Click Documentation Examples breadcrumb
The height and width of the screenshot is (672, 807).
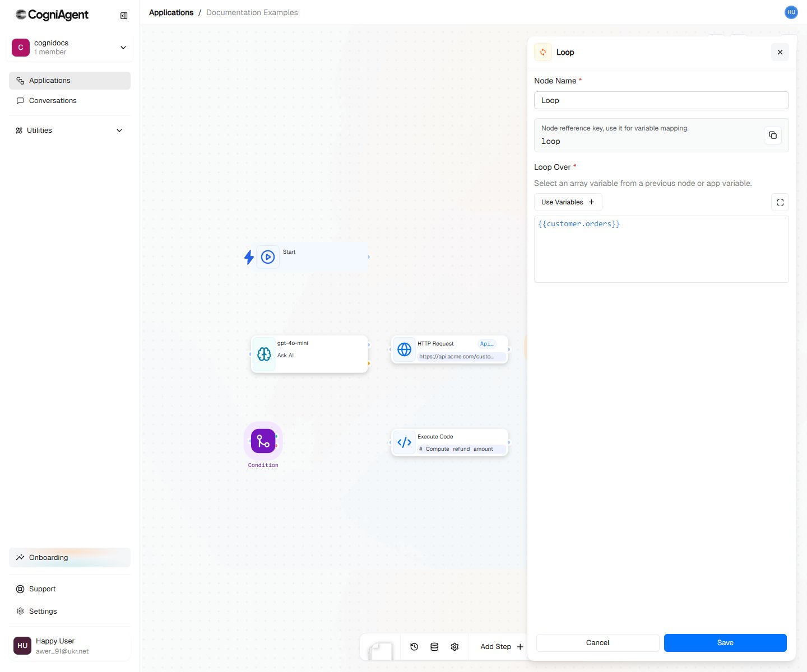coord(252,12)
